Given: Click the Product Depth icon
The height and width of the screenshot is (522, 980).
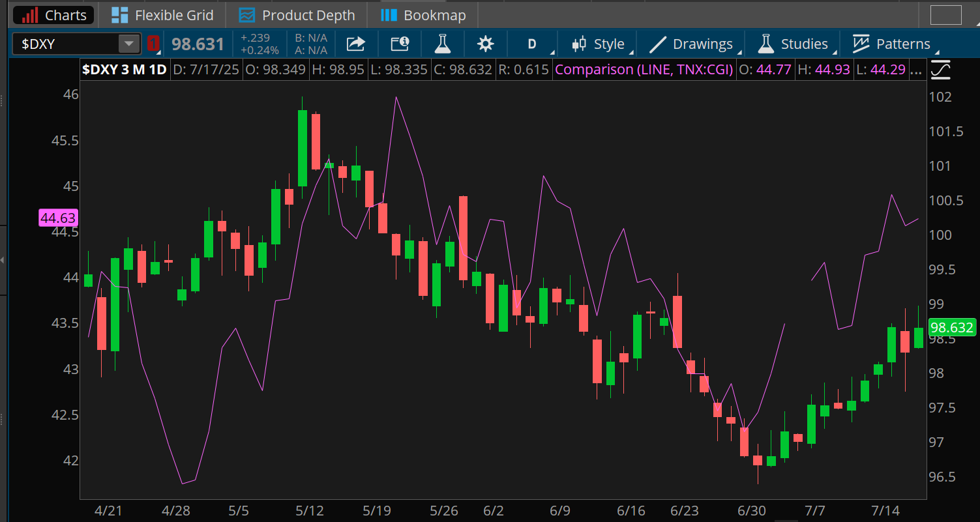Looking at the screenshot, I should (x=246, y=15).
